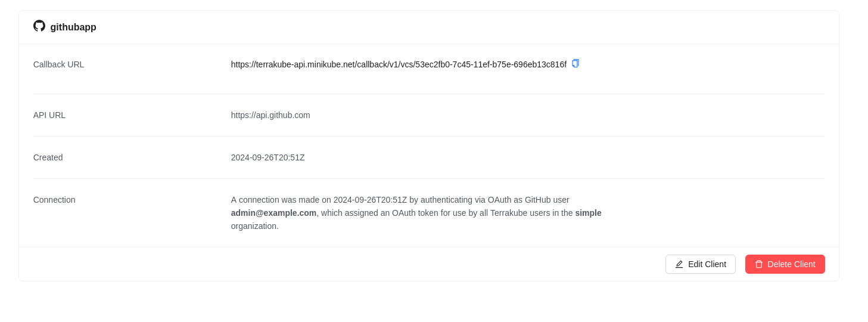
Task: Click the GitHub logo icon
Action: [x=39, y=26]
